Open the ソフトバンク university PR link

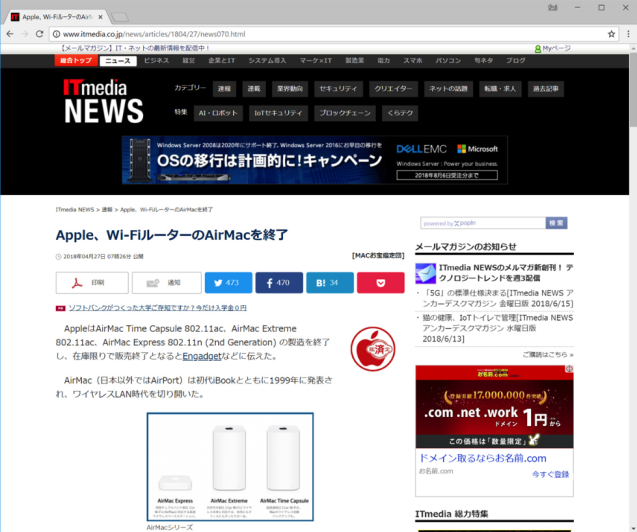click(x=158, y=308)
